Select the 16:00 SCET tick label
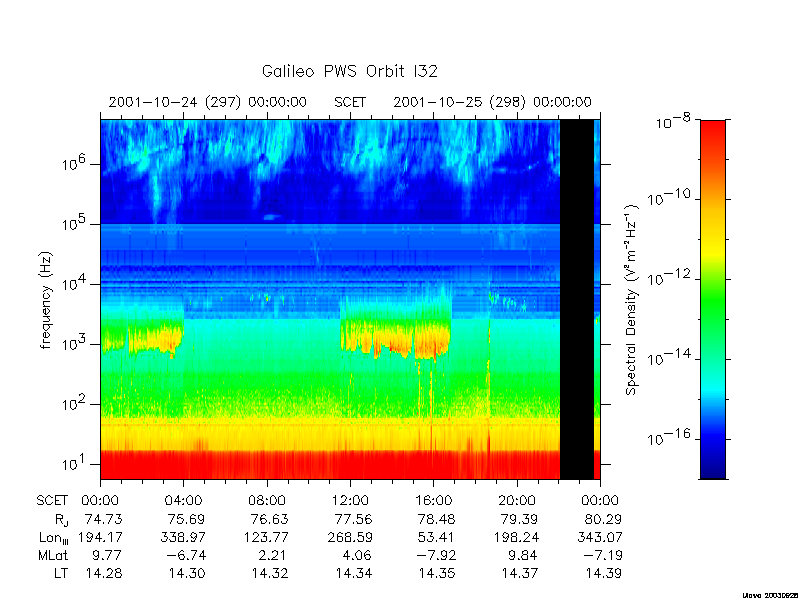This screenshot has width=800, height=600. click(x=433, y=501)
